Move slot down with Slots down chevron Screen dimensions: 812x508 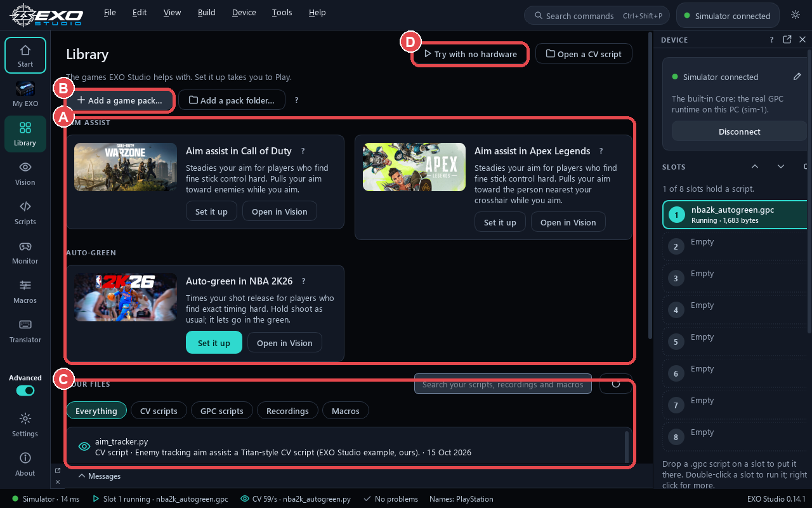(781, 167)
